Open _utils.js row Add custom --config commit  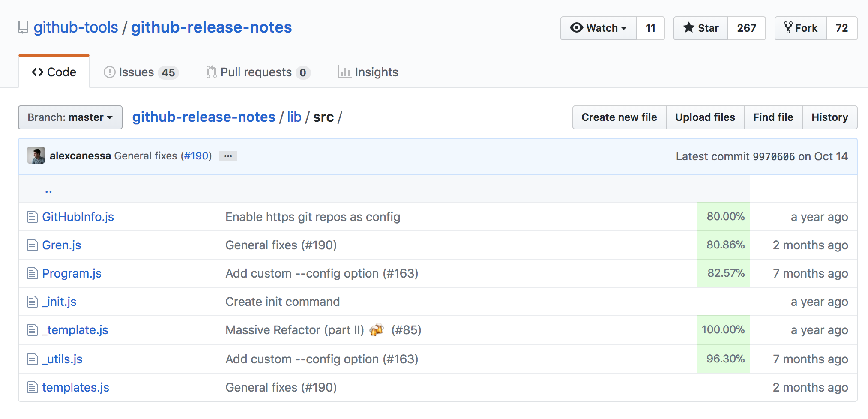(322, 359)
